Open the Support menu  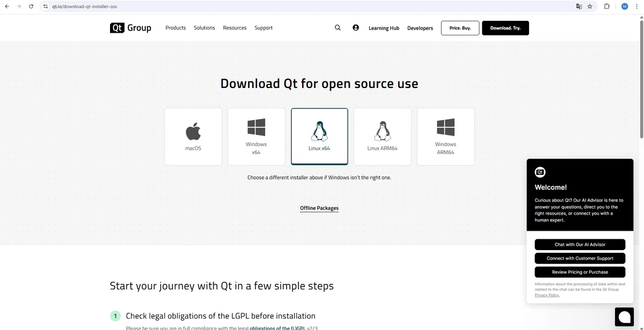pos(264,28)
